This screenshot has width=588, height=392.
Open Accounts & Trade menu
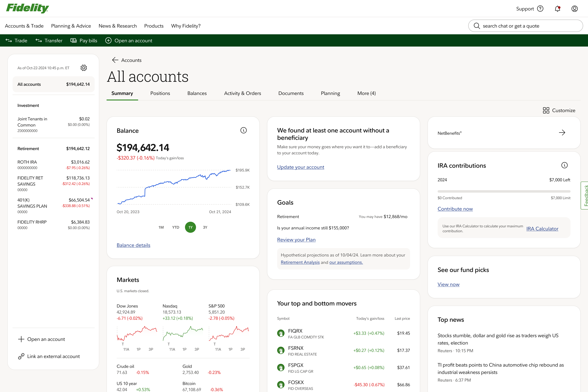(x=24, y=26)
